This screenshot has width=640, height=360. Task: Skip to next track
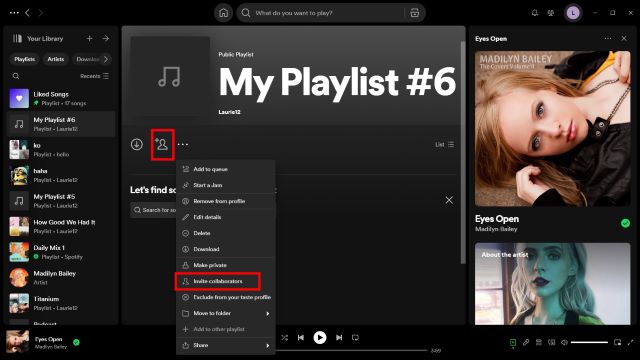[x=339, y=338]
